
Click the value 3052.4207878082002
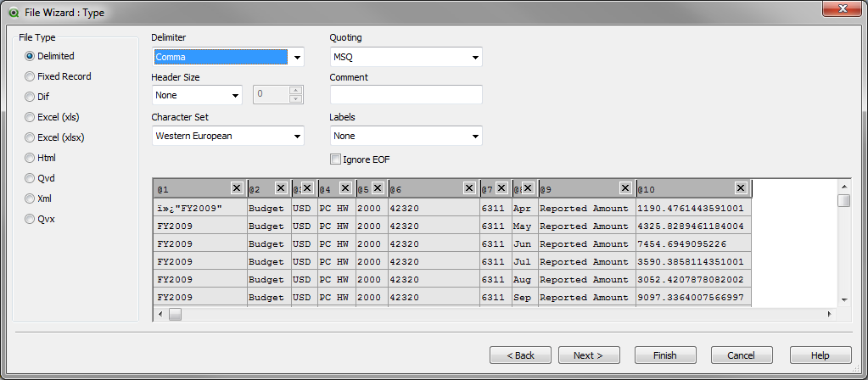click(x=691, y=279)
